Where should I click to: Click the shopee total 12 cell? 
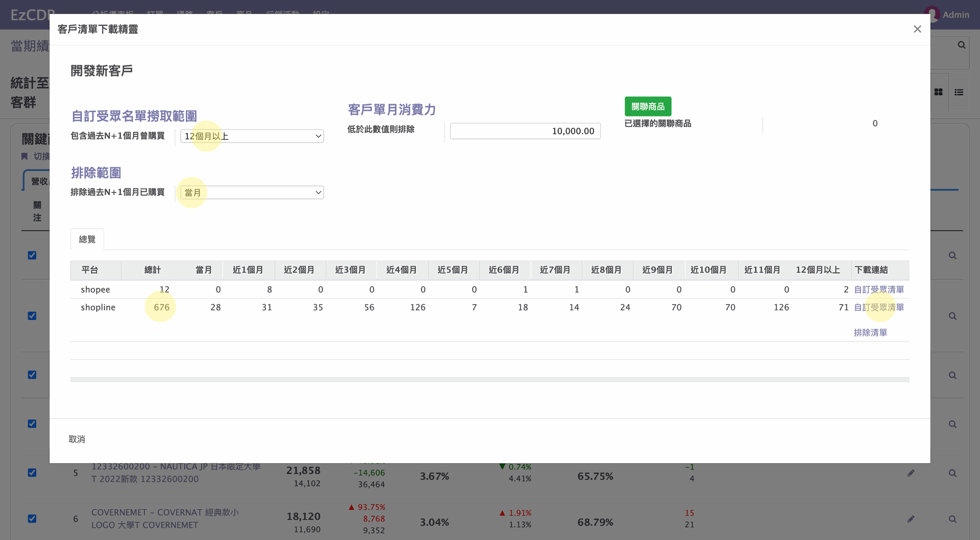pyautogui.click(x=164, y=289)
